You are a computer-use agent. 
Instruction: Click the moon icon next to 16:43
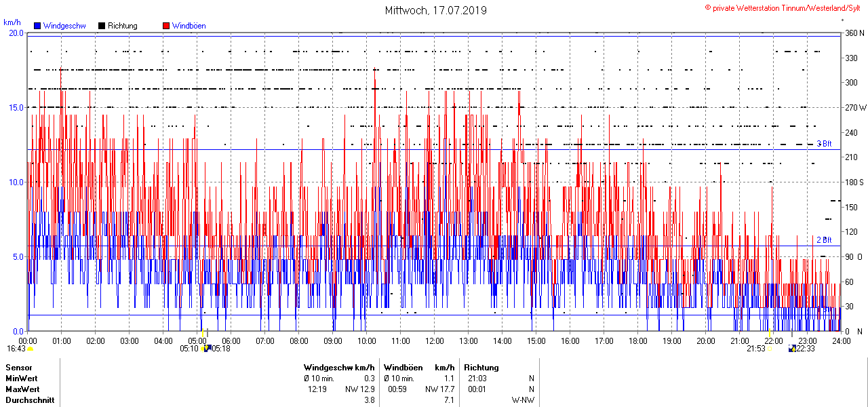point(30,349)
